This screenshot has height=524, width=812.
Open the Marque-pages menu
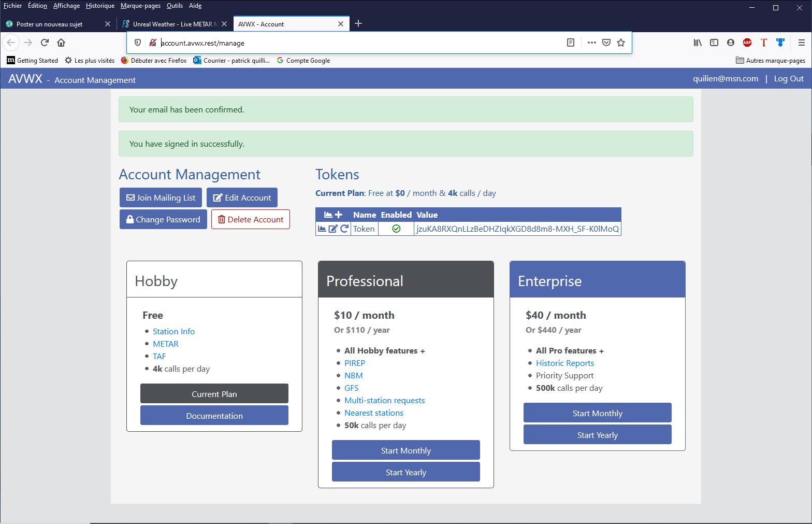(140, 6)
